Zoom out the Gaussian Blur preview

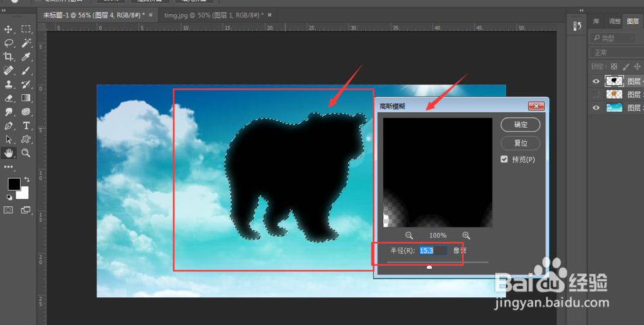click(409, 235)
